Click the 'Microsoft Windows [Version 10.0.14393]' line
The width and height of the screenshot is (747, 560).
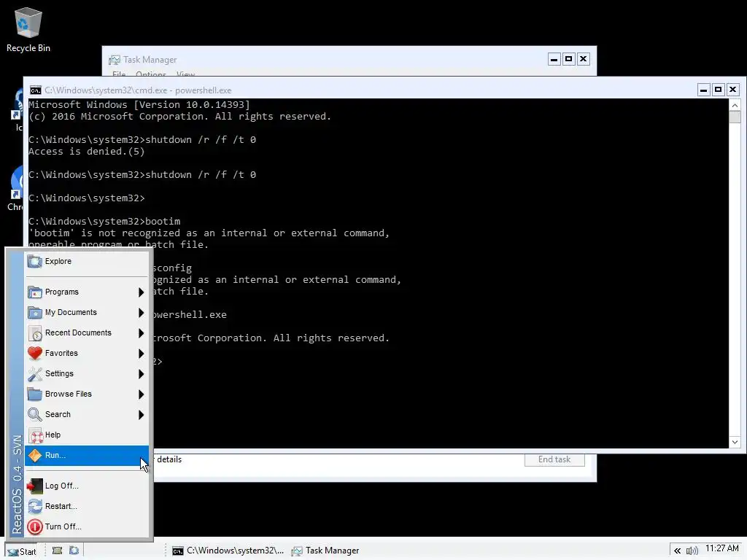click(x=139, y=105)
